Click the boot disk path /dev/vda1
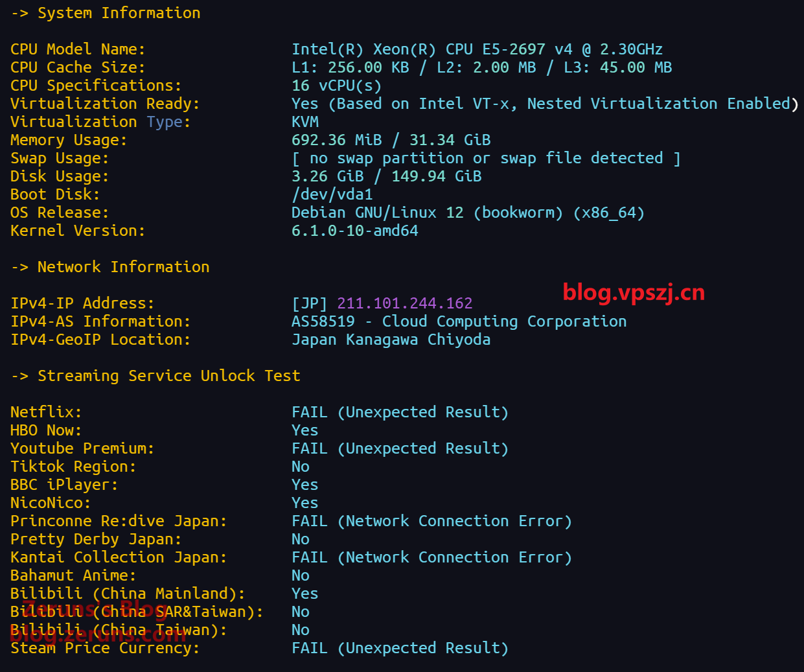 click(332, 194)
